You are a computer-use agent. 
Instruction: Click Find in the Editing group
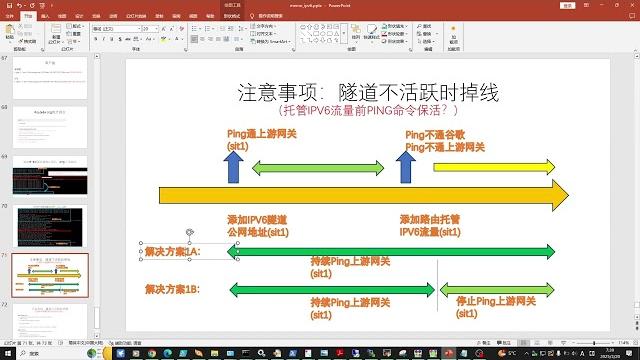424,26
